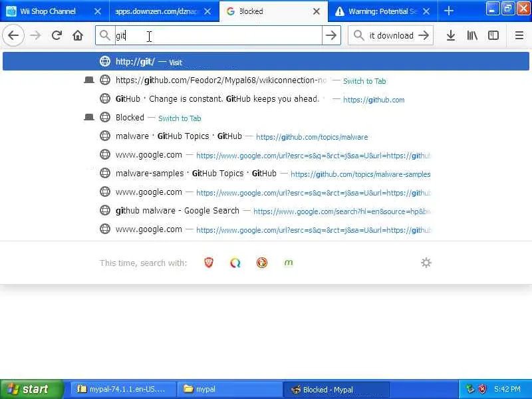Open the Windows Start menu
The height and width of the screenshot is (399, 532).
point(31,389)
